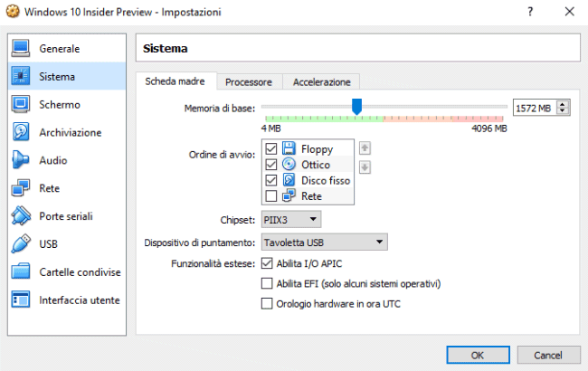Screen dimensions: 588x371
Task: Enable Rete in boot order
Action: 271,196
